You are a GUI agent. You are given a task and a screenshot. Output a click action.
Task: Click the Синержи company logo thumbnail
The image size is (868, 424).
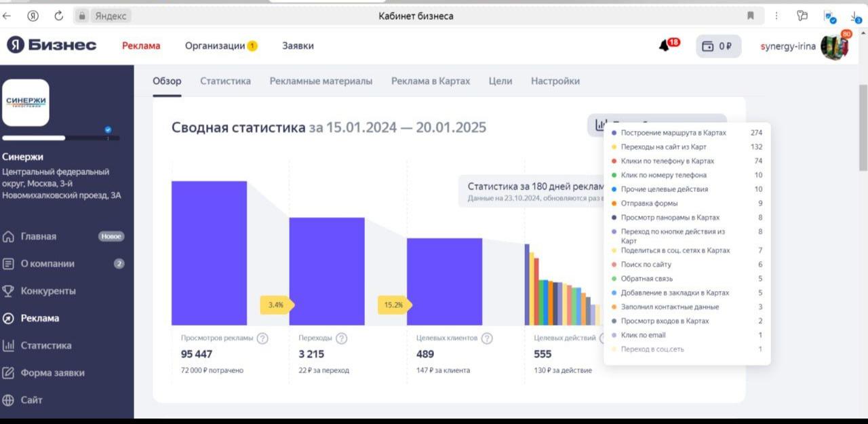26,102
